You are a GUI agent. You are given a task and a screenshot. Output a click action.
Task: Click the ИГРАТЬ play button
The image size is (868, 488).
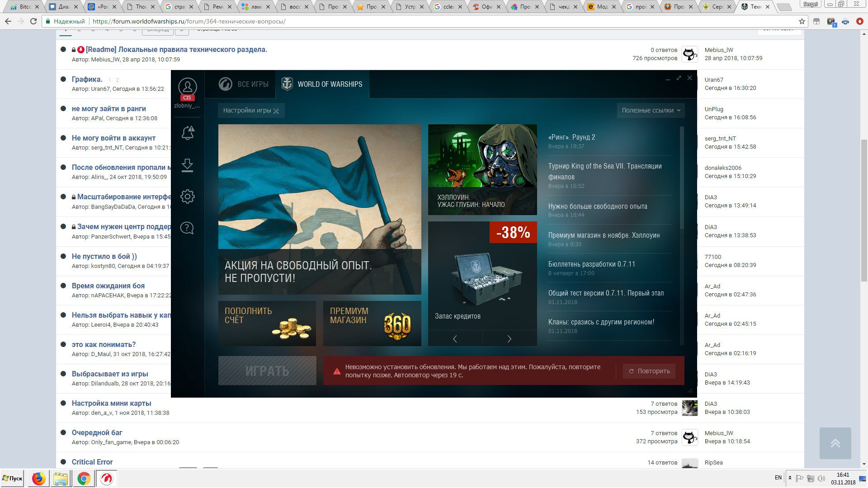point(267,371)
